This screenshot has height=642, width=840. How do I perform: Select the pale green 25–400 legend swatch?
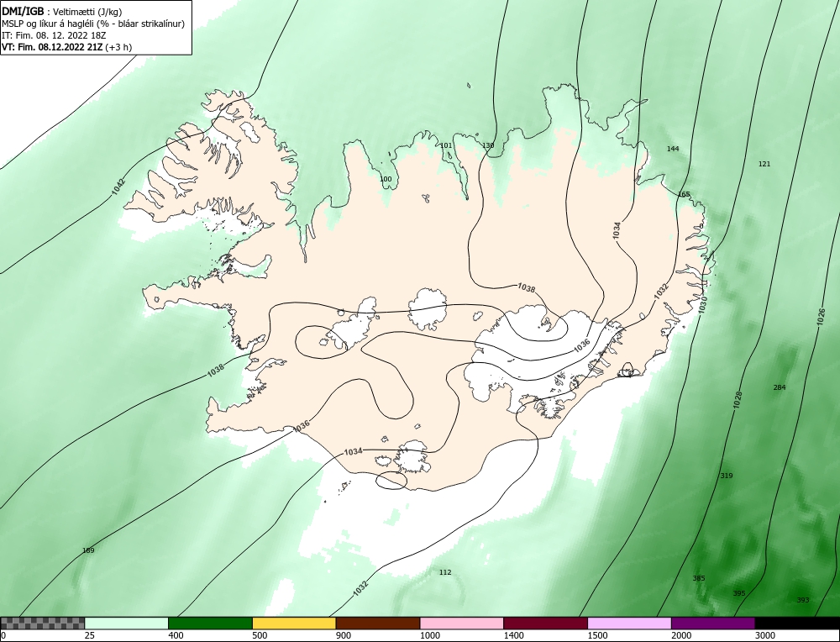click(127, 624)
